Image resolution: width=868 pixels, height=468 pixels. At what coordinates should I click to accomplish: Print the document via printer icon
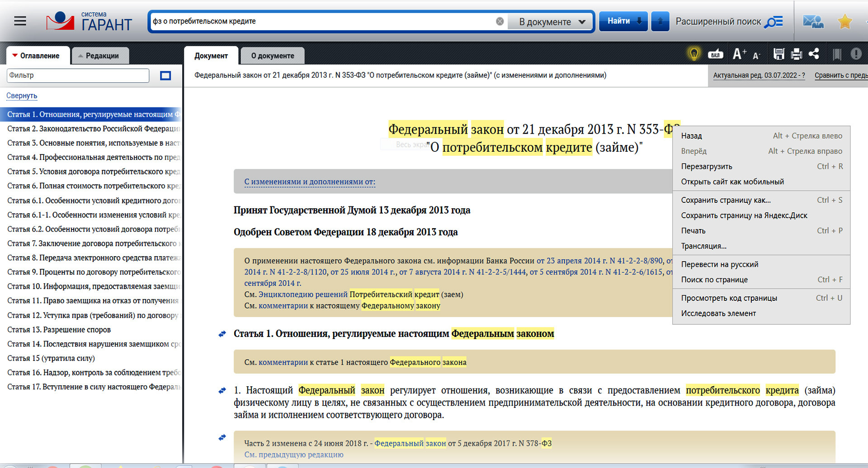(796, 54)
